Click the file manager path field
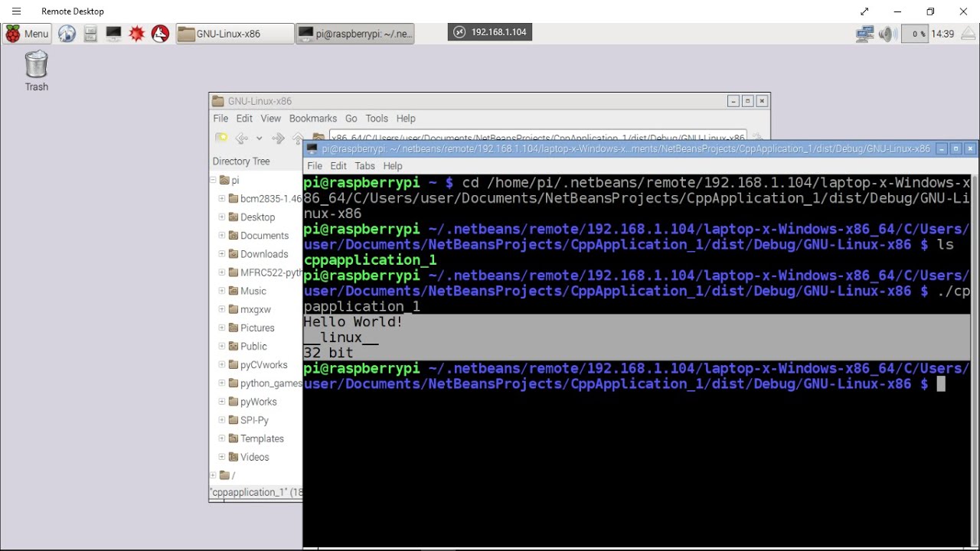 [x=537, y=137]
